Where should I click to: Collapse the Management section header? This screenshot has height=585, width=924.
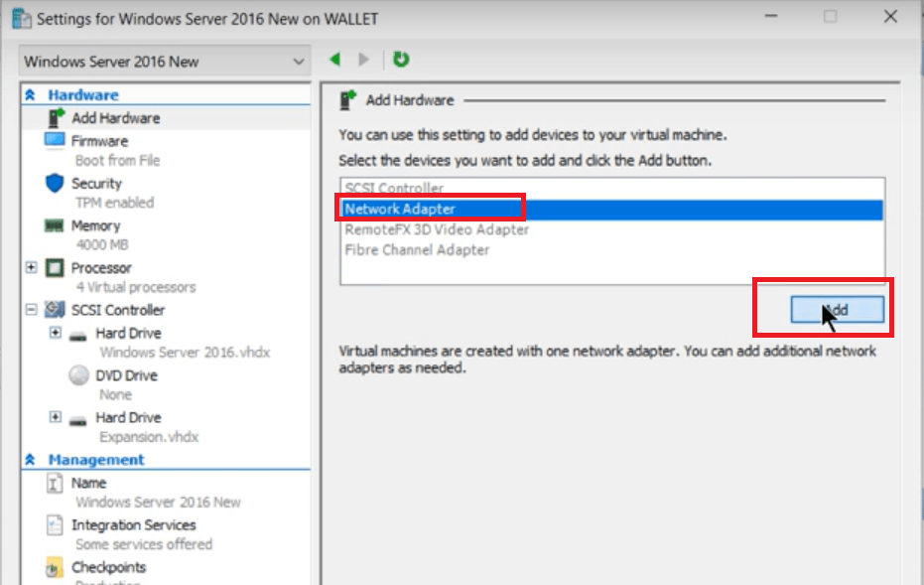coord(30,460)
